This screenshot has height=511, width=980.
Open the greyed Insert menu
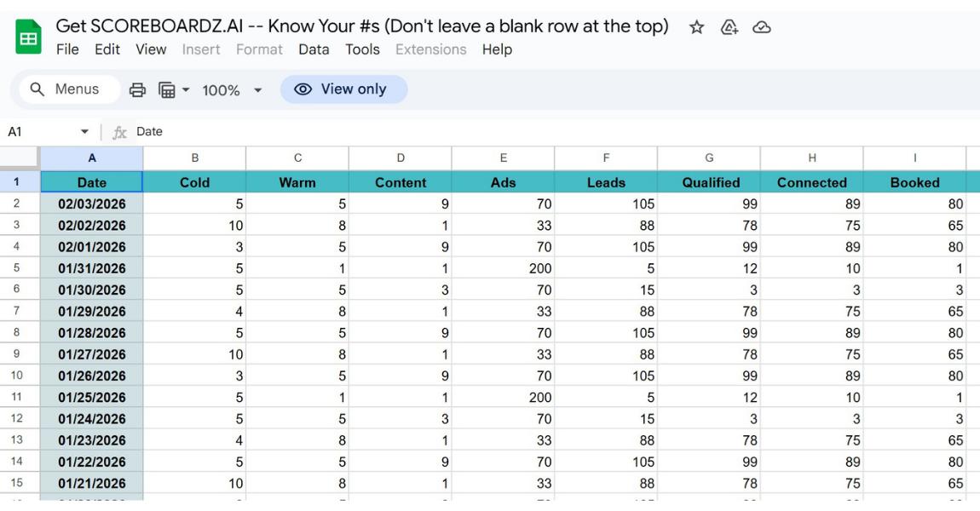pos(201,49)
